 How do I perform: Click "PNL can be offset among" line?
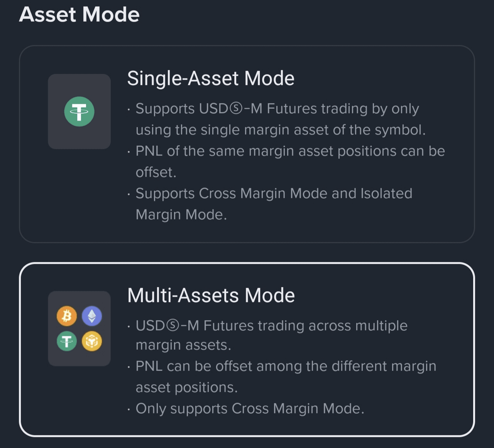(x=286, y=366)
